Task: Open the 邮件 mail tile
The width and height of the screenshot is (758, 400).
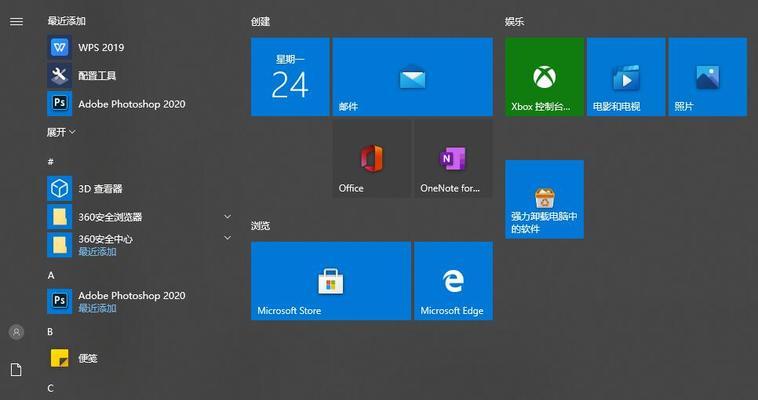Action: tap(413, 77)
